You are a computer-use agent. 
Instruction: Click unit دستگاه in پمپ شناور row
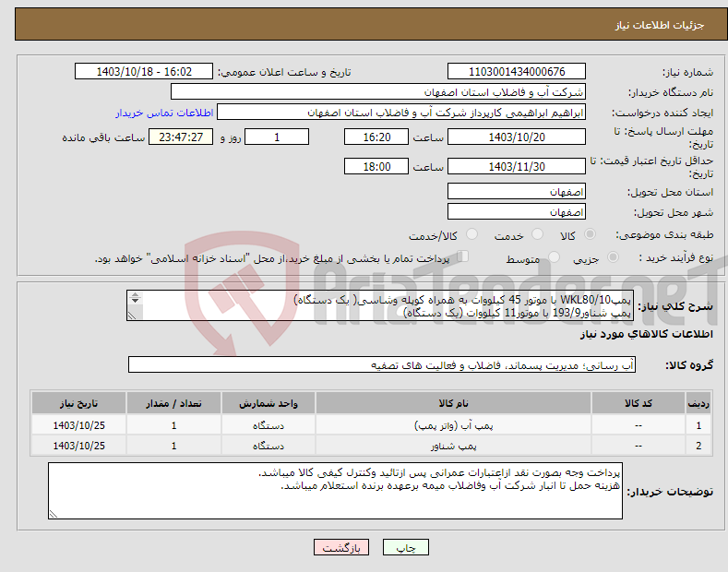click(x=269, y=446)
